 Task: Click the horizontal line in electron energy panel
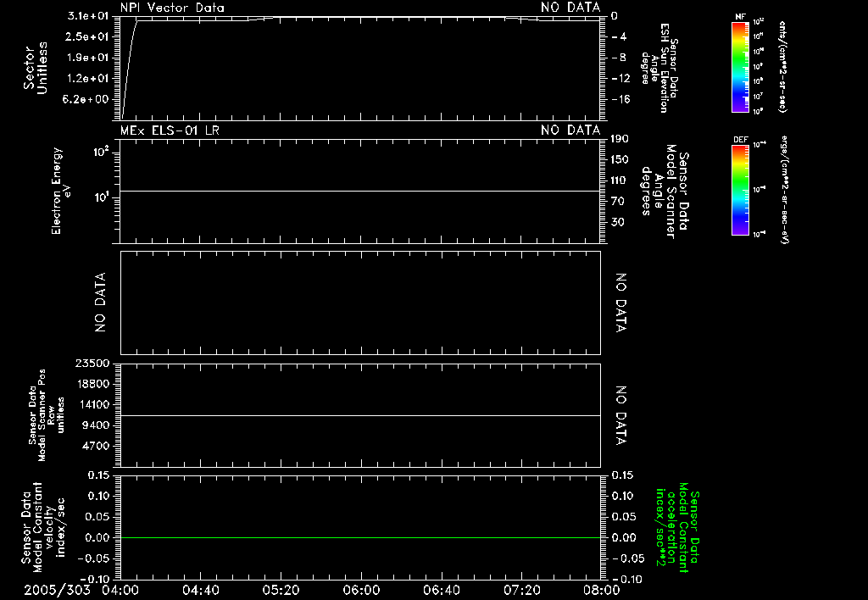(360, 191)
